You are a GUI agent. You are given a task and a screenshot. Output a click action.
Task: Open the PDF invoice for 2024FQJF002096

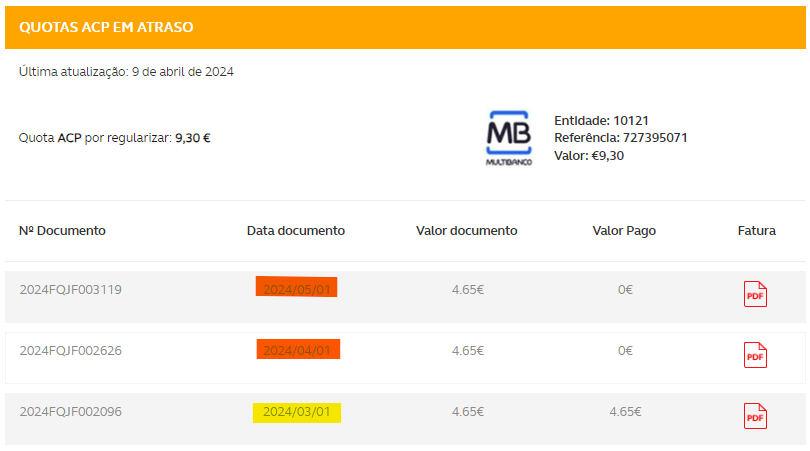pyautogui.click(x=755, y=416)
